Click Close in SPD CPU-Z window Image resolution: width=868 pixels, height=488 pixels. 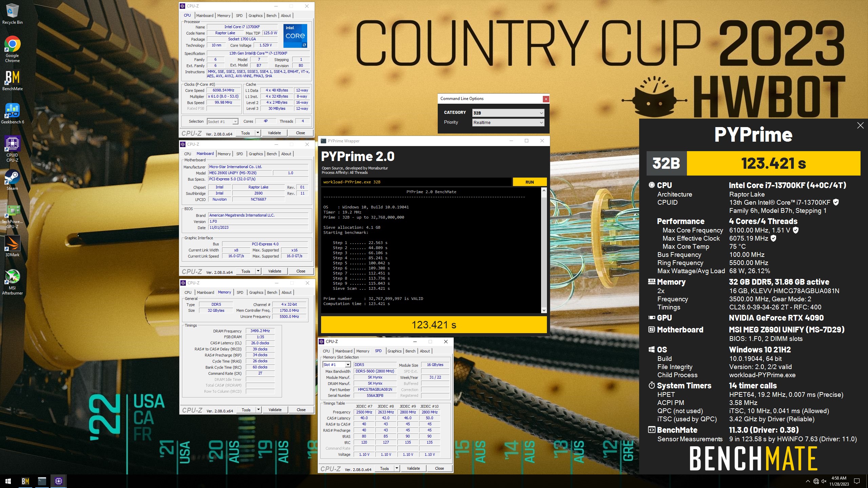coord(439,468)
